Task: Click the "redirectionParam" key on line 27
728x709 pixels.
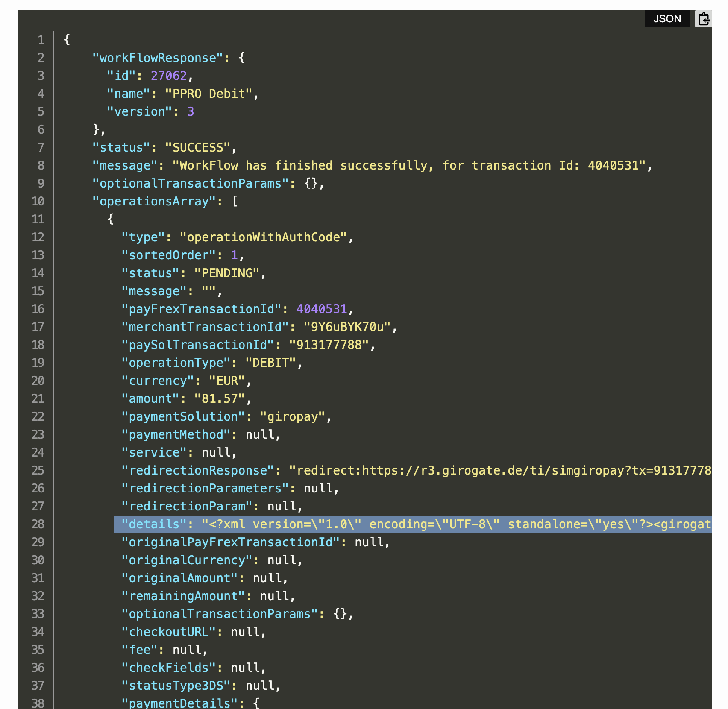Action: pos(187,506)
